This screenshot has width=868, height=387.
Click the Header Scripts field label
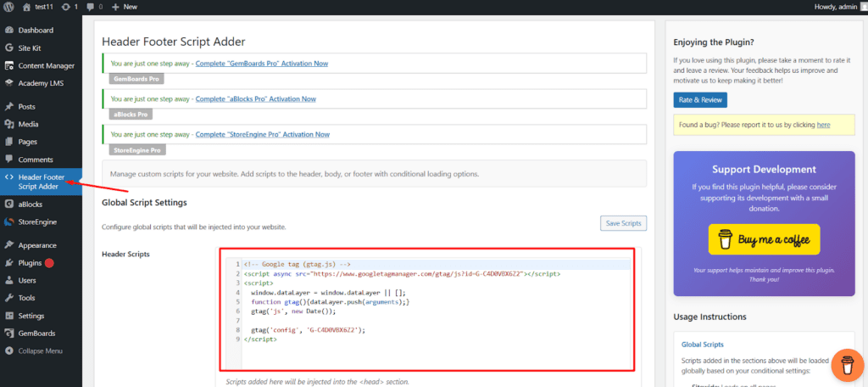[125, 254]
